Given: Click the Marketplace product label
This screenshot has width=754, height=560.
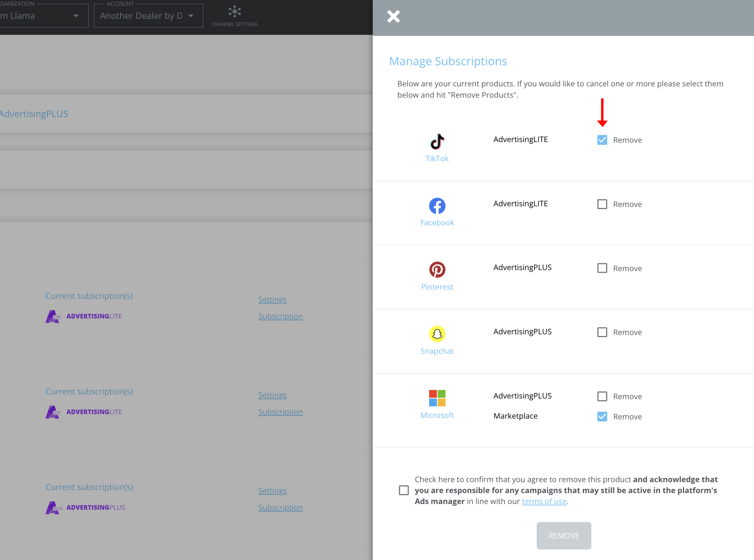Looking at the screenshot, I should tap(515, 416).
